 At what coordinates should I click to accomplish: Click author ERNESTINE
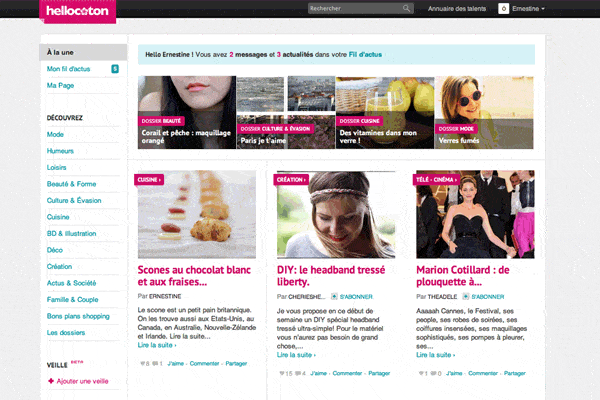165,296
